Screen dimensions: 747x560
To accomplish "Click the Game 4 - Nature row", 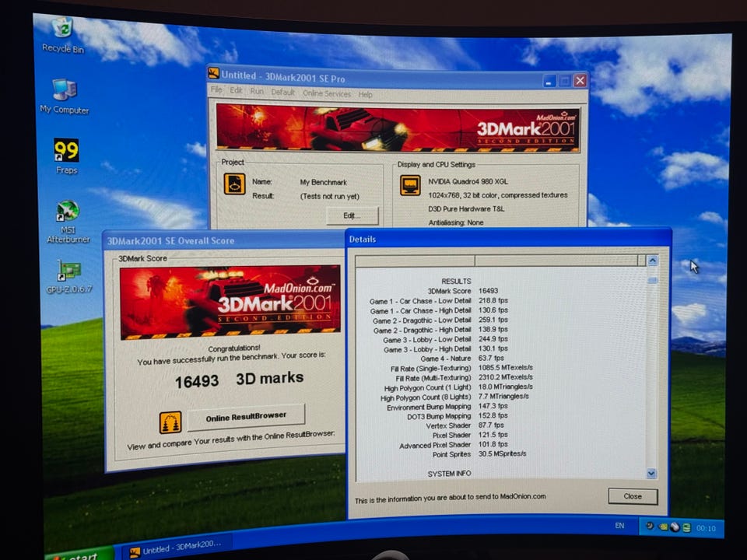I will coord(461,358).
